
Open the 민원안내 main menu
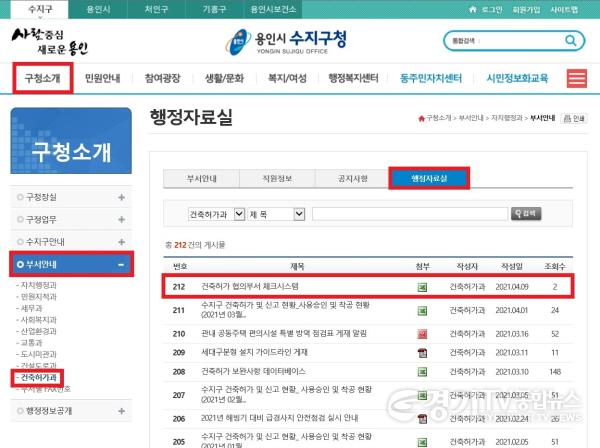104,78
